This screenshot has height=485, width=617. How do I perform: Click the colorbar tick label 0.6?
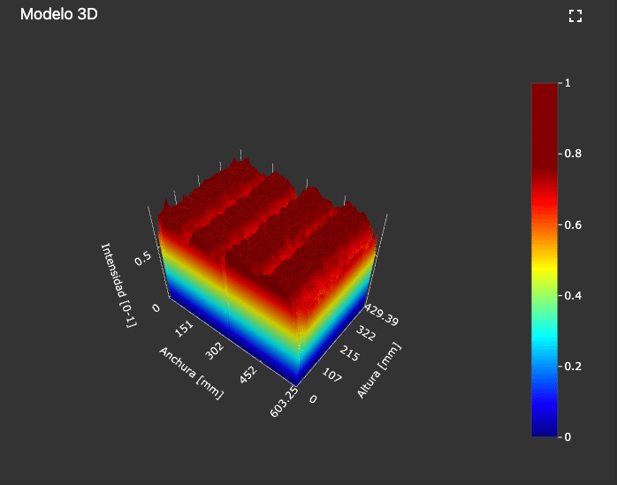[x=574, y=225]
